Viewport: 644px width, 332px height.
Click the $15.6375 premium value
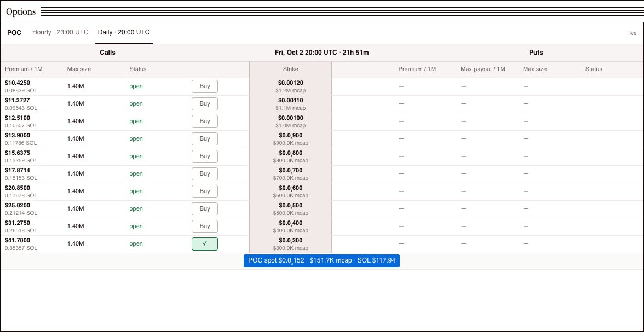tap(18, 153)
